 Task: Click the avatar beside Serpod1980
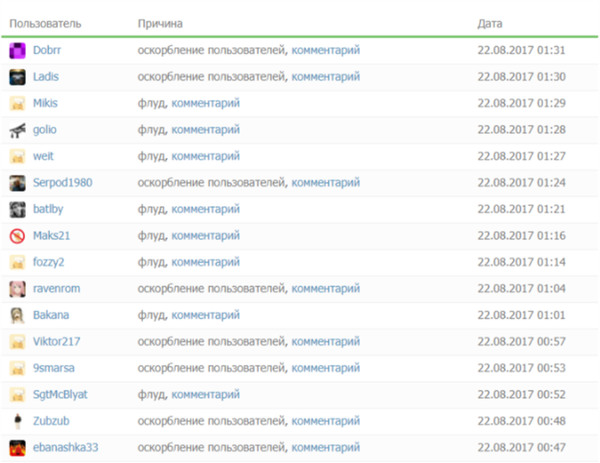tap(17, 183)
